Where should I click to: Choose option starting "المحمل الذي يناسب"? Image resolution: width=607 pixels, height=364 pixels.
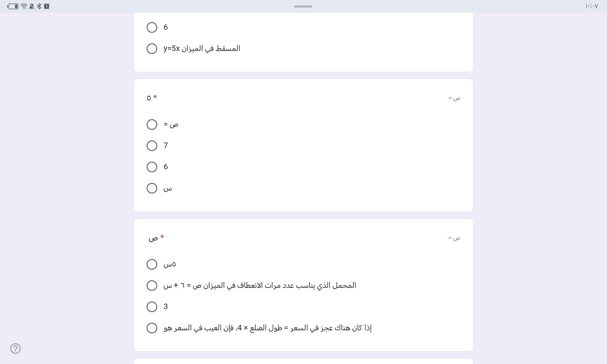click(x=152, y=285)
